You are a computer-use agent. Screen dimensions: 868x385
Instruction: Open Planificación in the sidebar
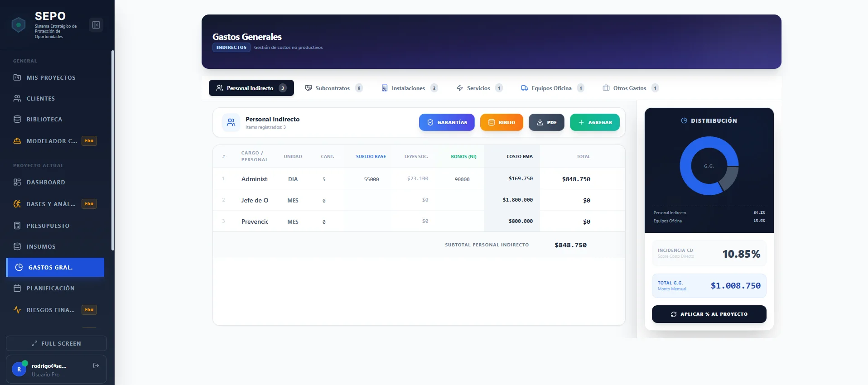tap(50, 288)
